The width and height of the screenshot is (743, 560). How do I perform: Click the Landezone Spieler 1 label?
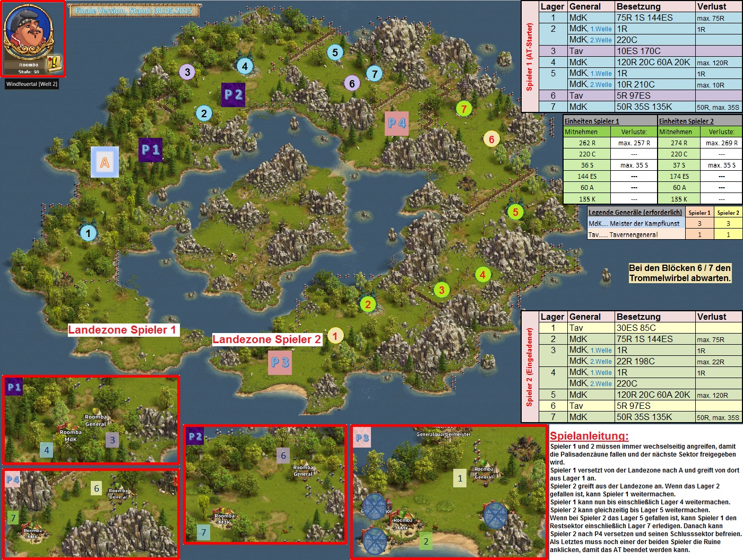(x=122, y=330)
